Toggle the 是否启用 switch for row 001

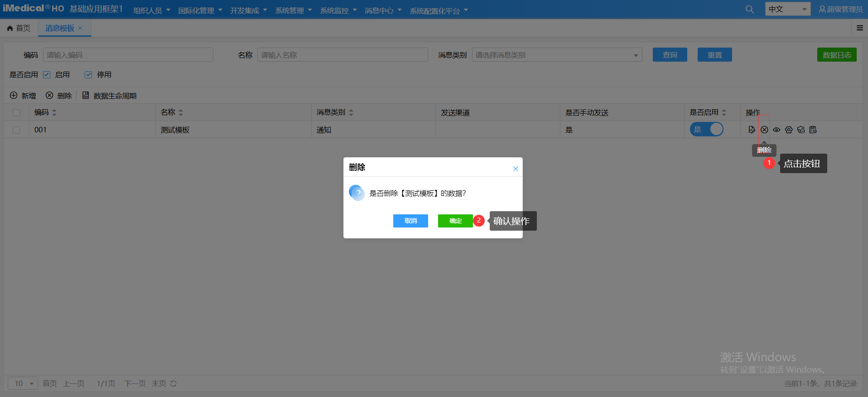point(706,130)
